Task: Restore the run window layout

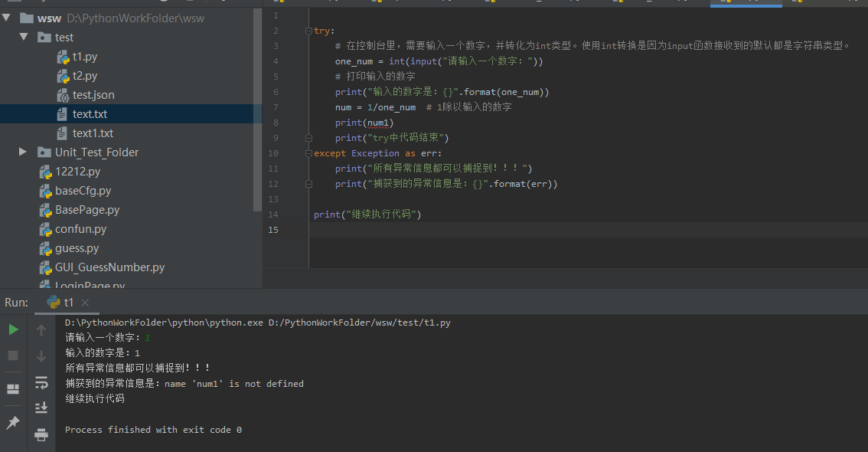Action: [x=12, y=388]
